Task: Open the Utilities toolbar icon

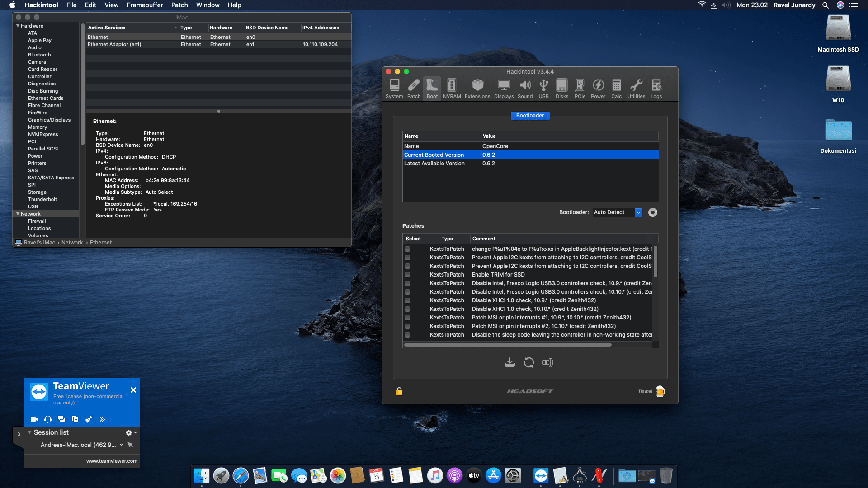Action: click(636, 89)
